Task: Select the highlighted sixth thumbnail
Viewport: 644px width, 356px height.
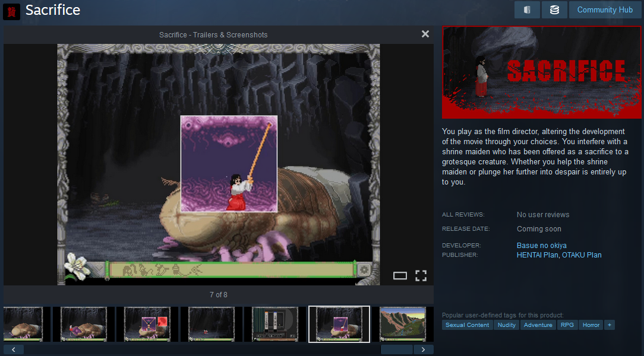Action: pos(339,324)
